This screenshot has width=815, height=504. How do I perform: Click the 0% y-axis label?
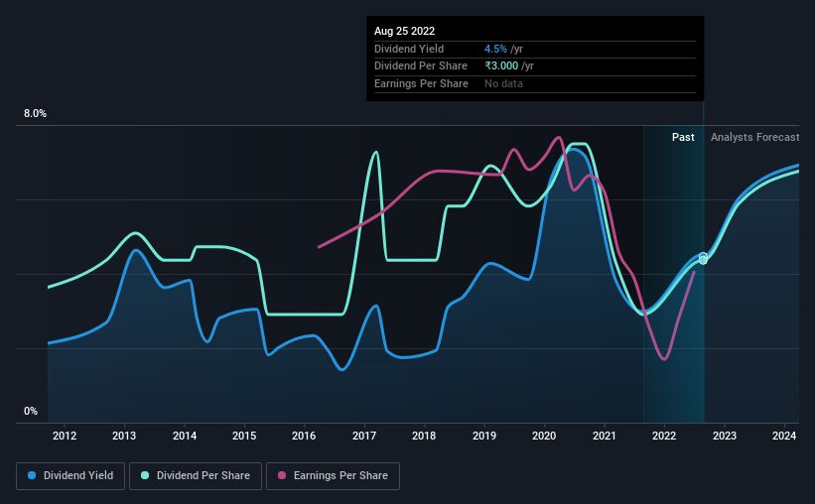coord(31,411)
